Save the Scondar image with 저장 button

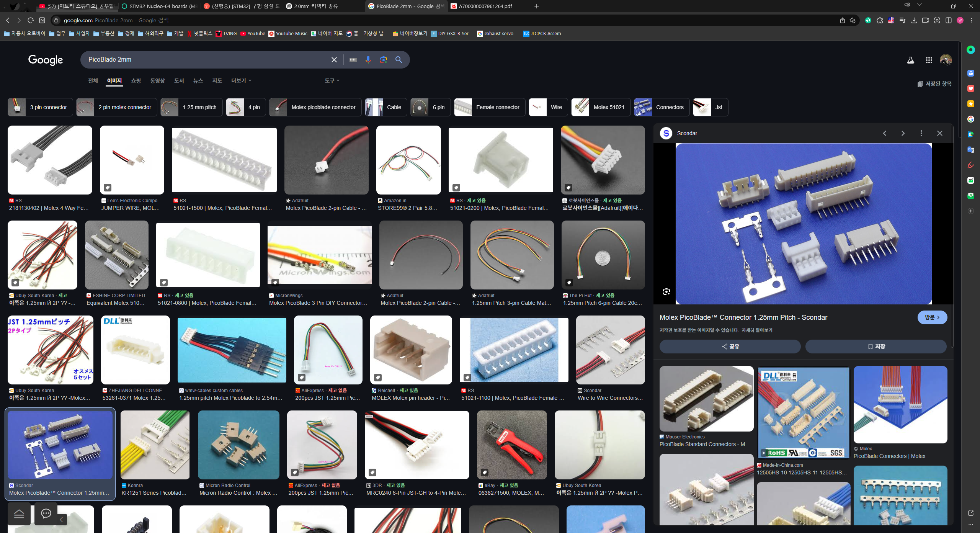(876, 347)
